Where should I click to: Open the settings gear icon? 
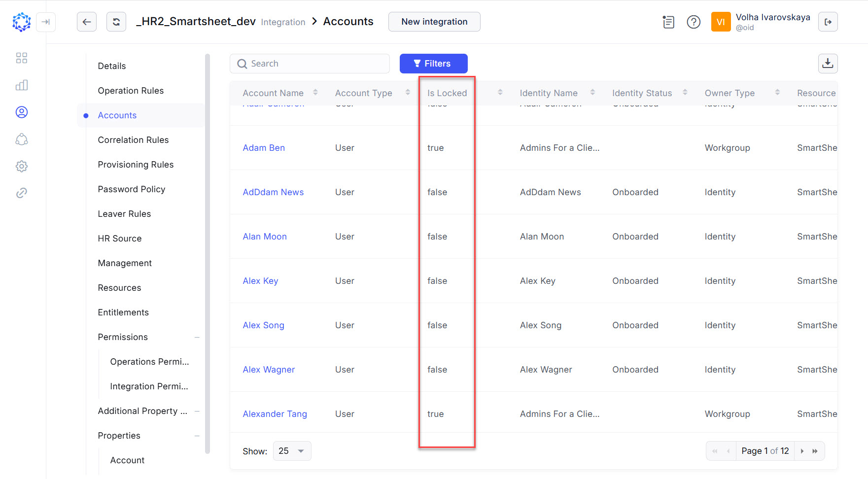pos(22,166)
